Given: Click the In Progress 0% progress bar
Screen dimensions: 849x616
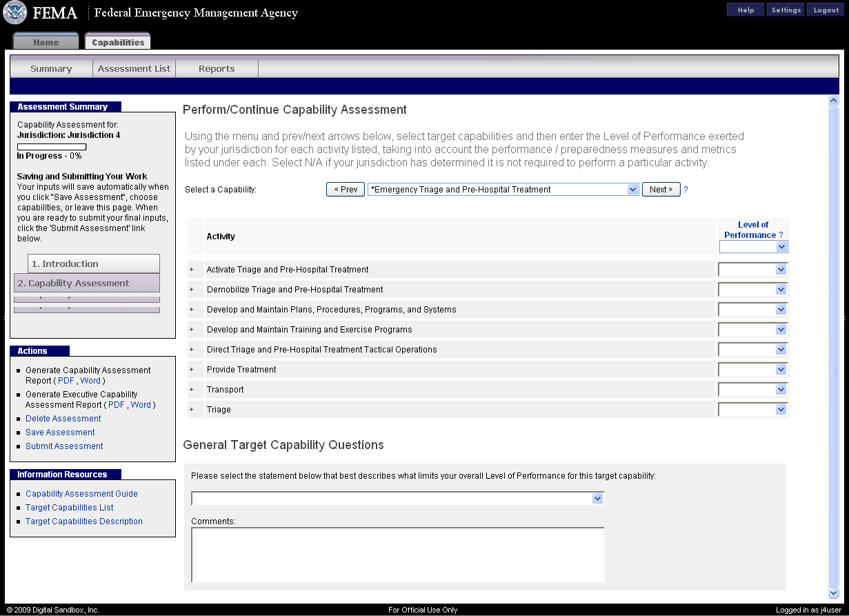Looking at the screenshot, I should coord(52,147).
